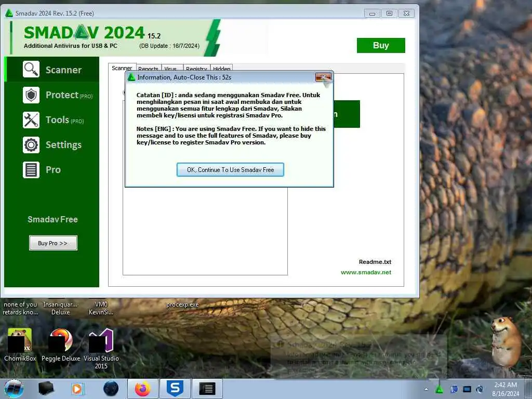Switch to the Reports tab

[x=148, y=69]
